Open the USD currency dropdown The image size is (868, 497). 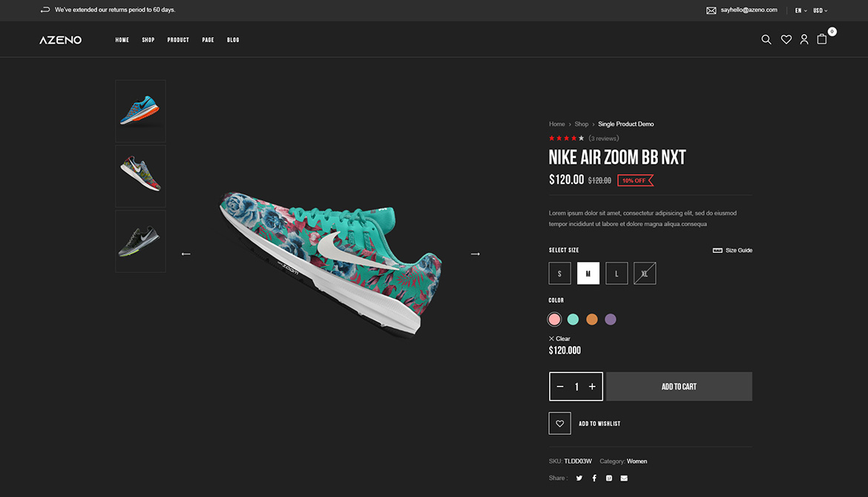coord(821,10)
